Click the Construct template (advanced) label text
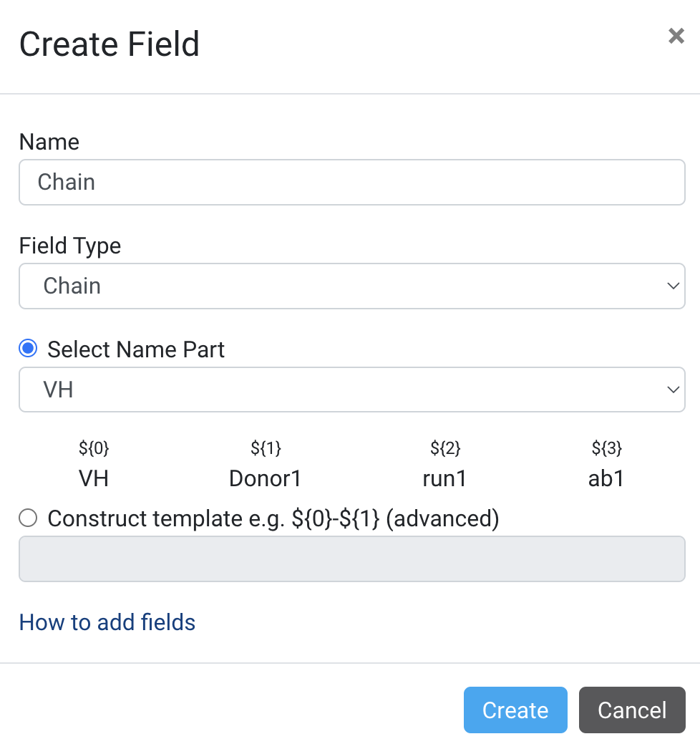 point(273,518)
